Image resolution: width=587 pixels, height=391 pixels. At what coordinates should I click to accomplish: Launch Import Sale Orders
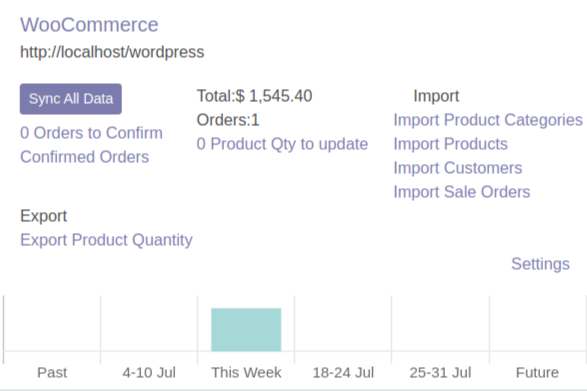(462, 192)
